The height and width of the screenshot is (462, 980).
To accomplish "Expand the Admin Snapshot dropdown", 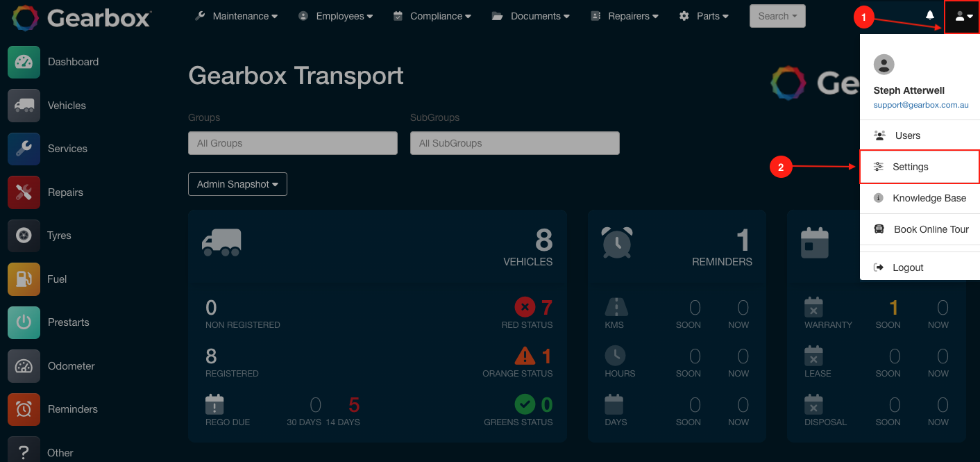I will 237,183.
